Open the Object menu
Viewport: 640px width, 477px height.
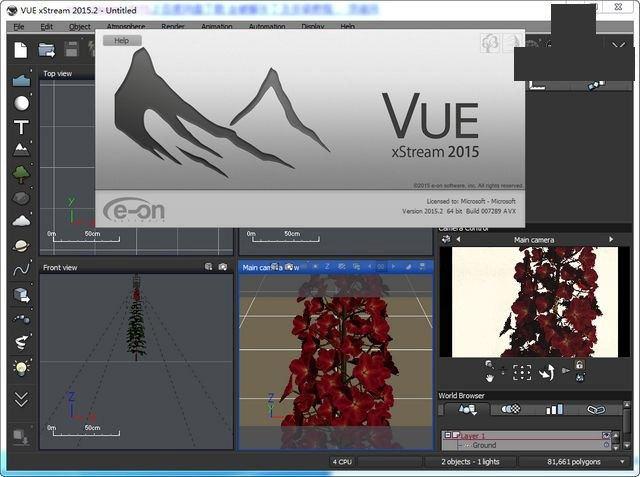tap(80, 27)
